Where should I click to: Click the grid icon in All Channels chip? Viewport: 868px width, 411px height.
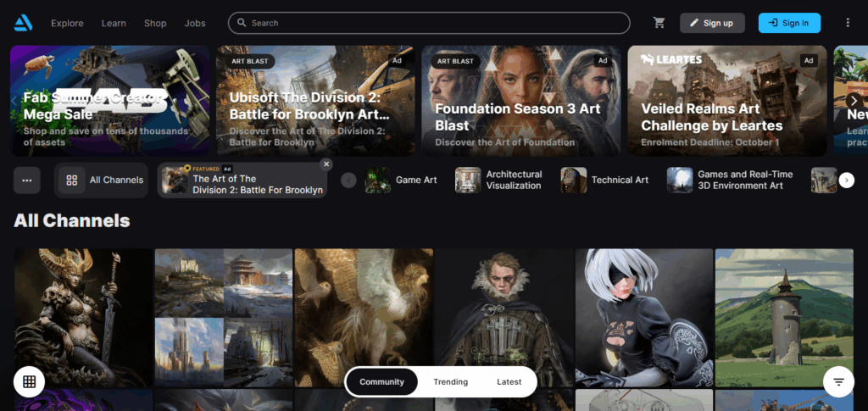coord(71,181)
